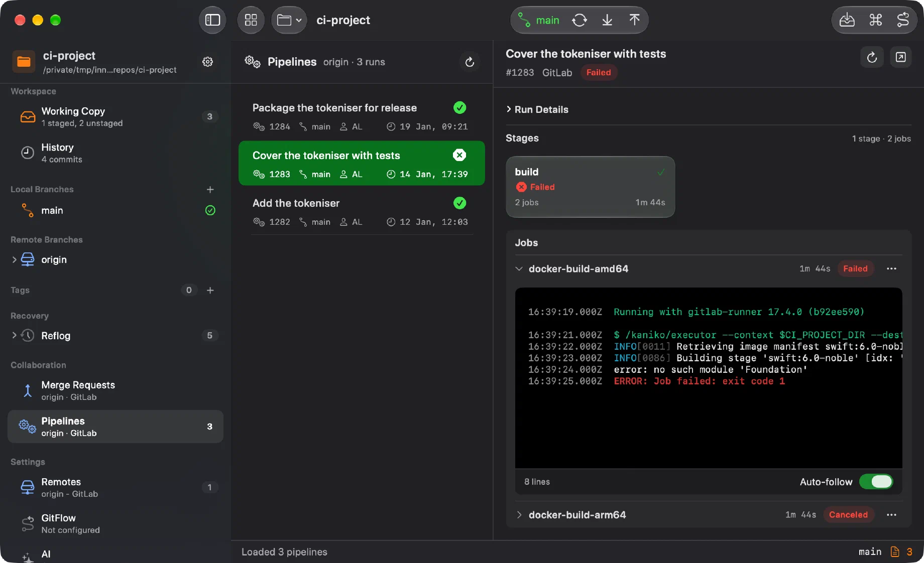Add a new tag
Image resolution: width=924 pixels, height=563 pixels.
click(x=210, y=291)
